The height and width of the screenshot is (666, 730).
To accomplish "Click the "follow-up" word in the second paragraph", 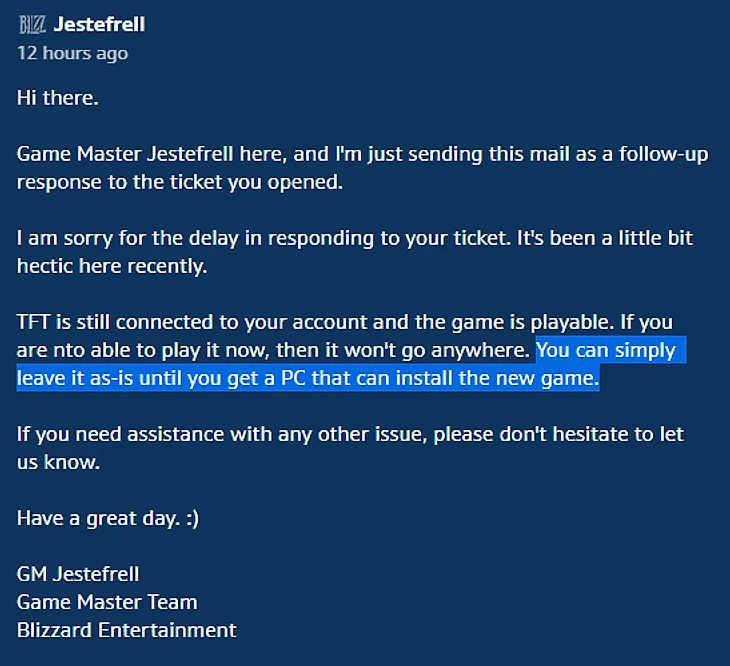I will [x=663, y=155].
